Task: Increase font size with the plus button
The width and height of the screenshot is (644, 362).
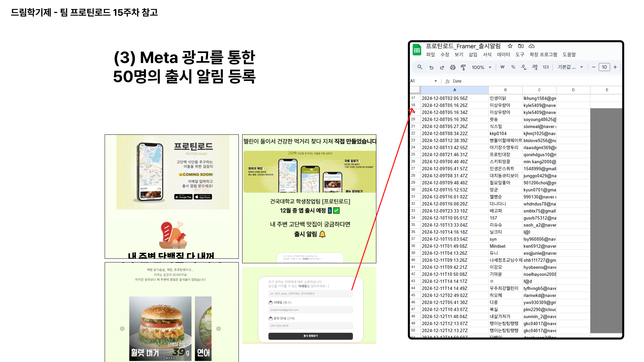Action: tap(615, 67)
